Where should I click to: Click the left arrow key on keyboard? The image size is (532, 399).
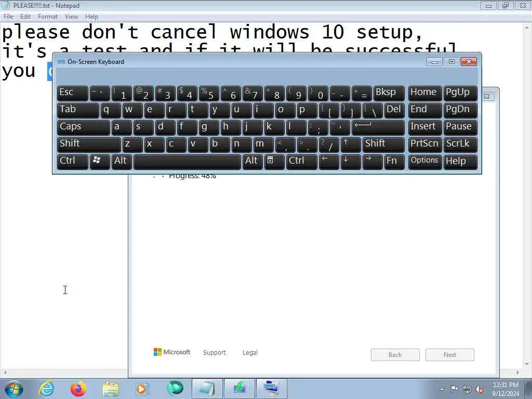[329, 161]
